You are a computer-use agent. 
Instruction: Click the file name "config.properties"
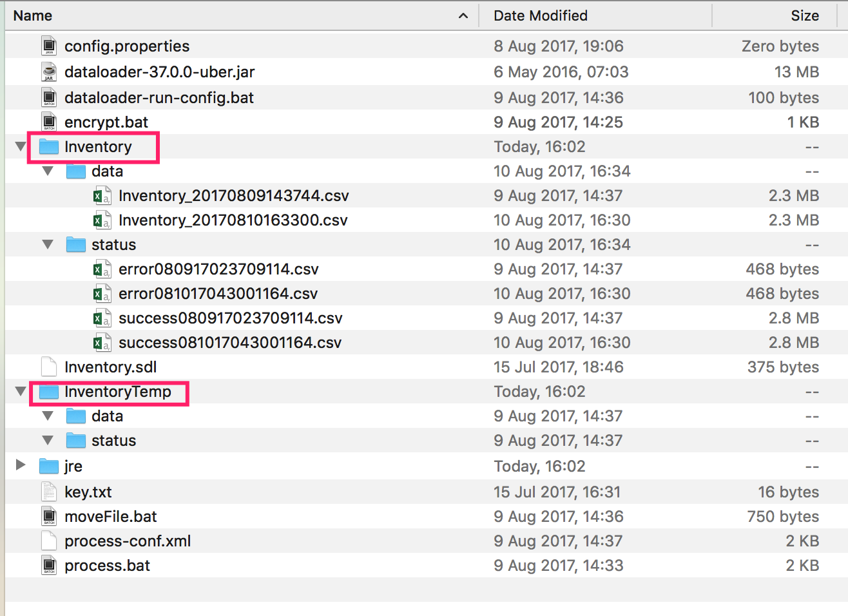point(127,46)
